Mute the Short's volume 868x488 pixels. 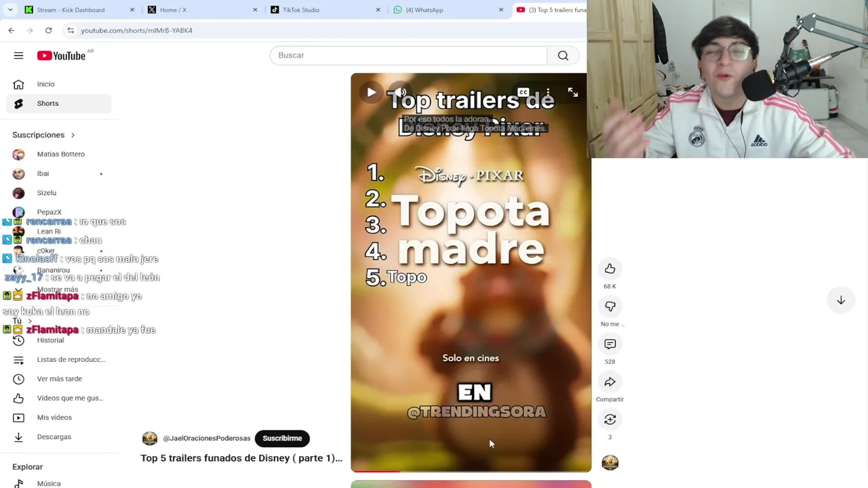coord(401,92)
